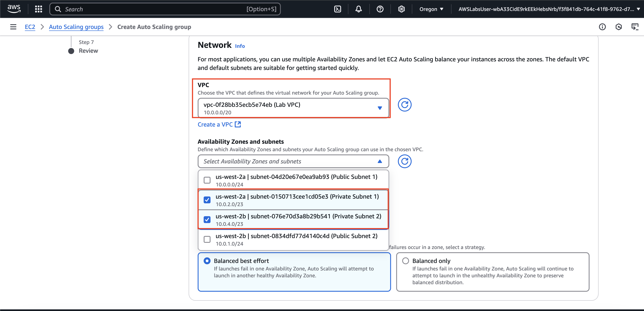Check Public Subnet 2 checkbox

tap(207, 239)
